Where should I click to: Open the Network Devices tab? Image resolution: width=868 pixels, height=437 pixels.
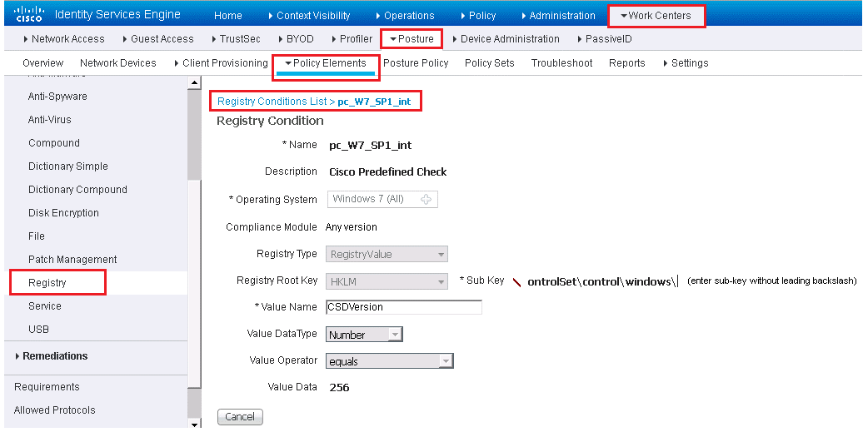(x=118, y=63)
